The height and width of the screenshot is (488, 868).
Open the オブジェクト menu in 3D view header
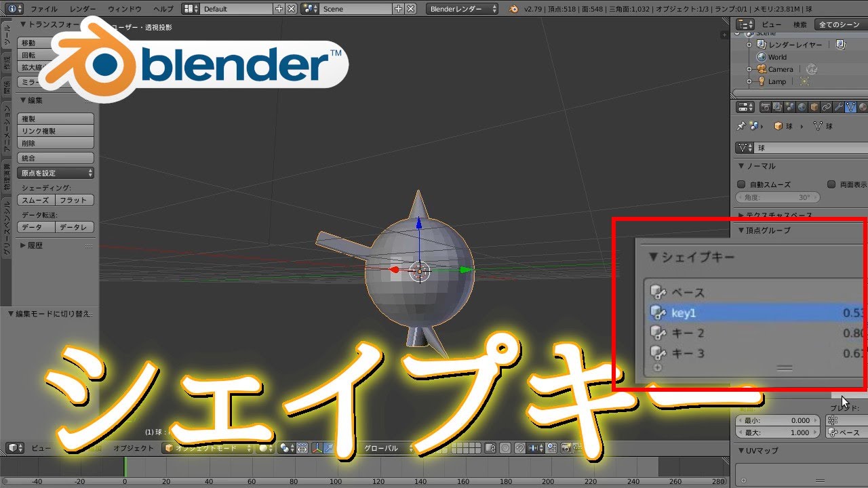(x=134, y=448)
